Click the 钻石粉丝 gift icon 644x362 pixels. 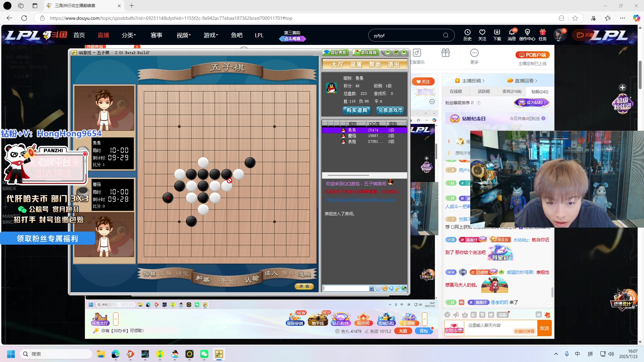[x=340, y=319]
